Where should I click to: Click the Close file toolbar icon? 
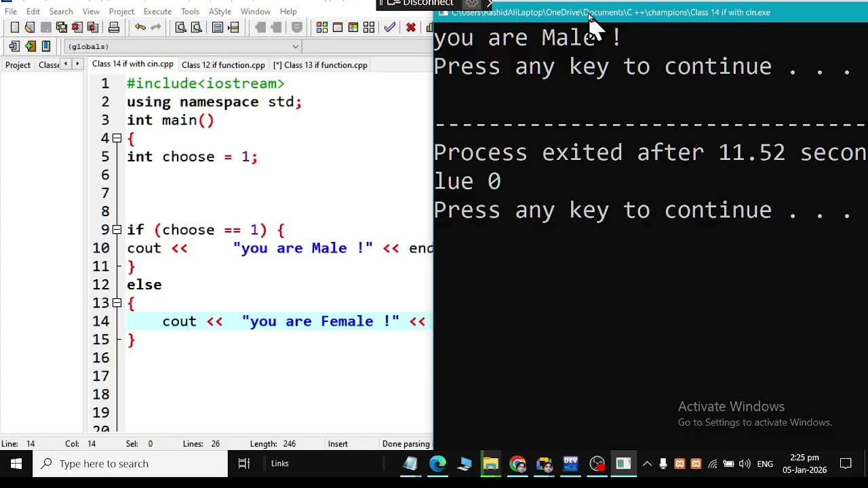point(77,27)
